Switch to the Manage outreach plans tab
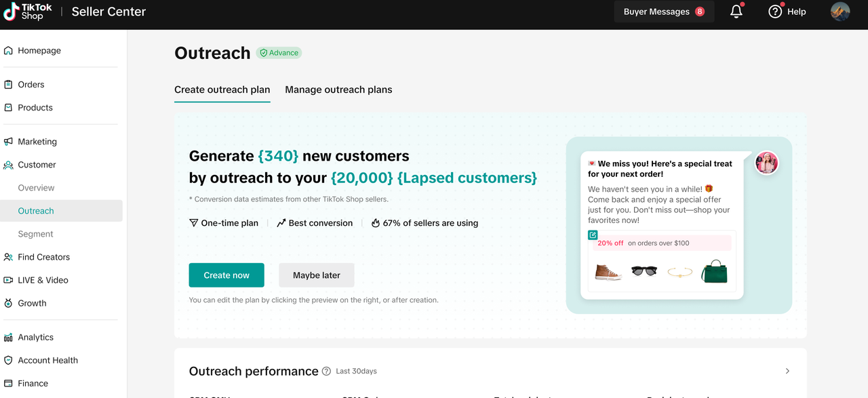This screenshot has width=868, height=398. point(338,89)
